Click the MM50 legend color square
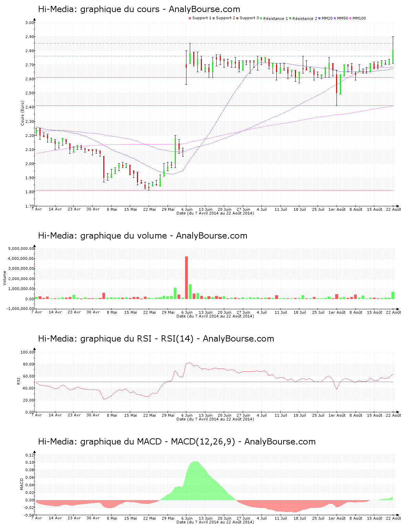412x532 pixels. pyautogui.click(x=335, y=18)
